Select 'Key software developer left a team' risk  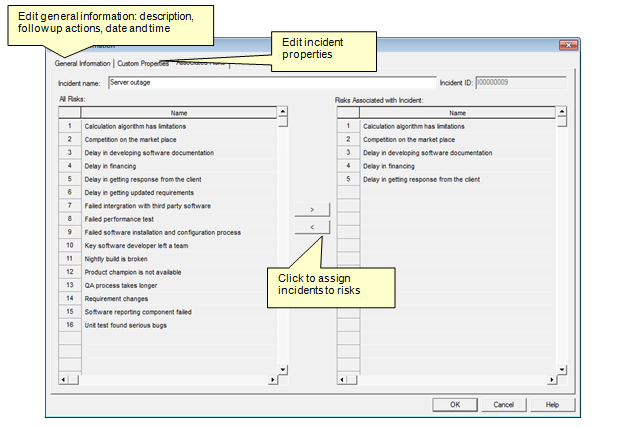(x=179, y=246)
